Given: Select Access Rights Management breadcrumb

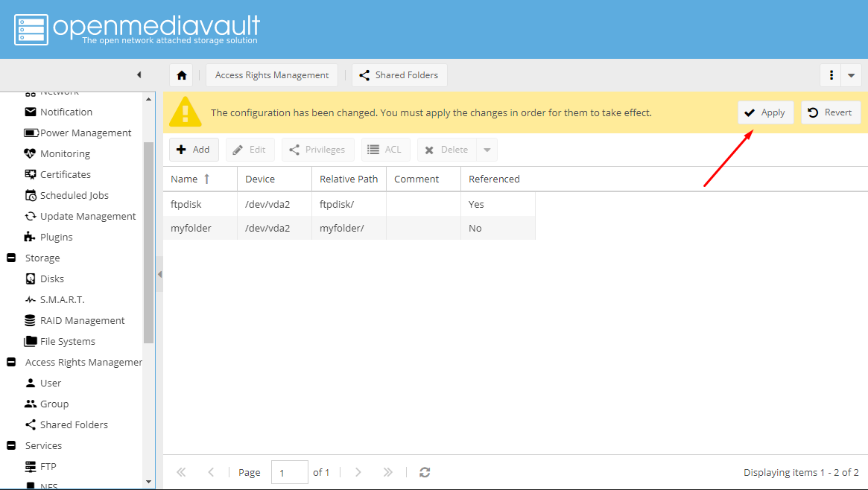Looking at the screenshot, I should (272, 75).
